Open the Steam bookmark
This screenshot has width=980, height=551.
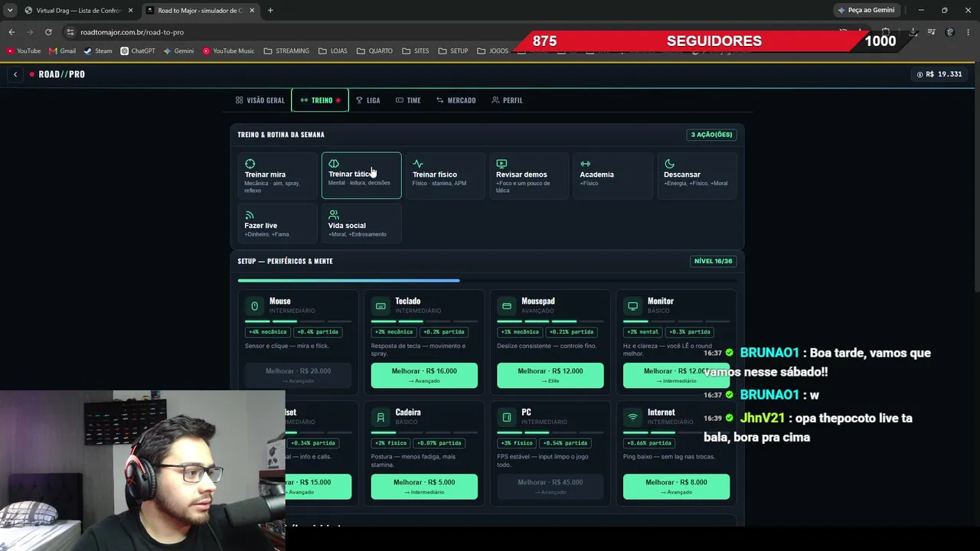97,51
